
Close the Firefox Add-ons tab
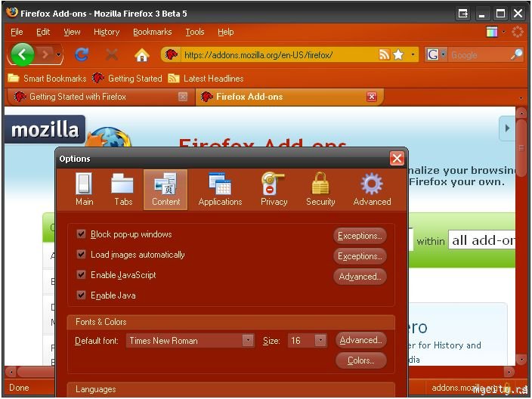click(372, 97)
